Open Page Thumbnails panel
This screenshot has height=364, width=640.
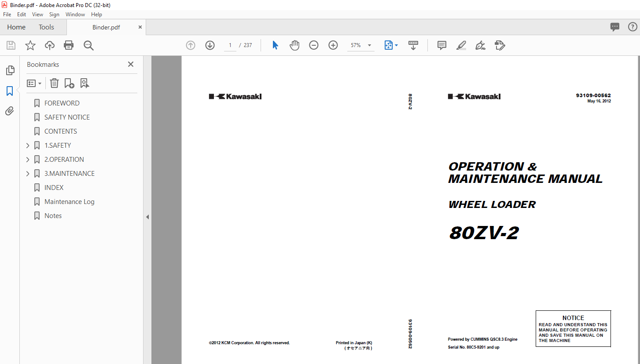click(x=10, y=70)
